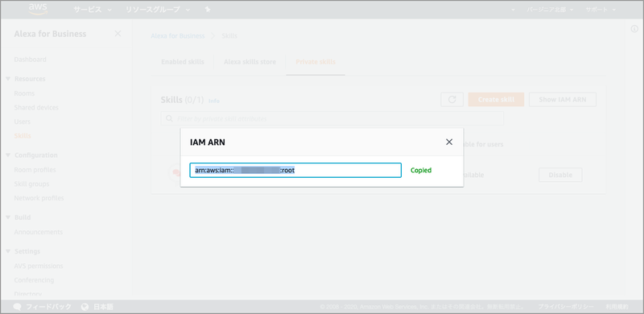The width and height of the screenshot is (644, 314).
Task: Open Dashboard in the sidebar
Action: [x=30, y=60]
